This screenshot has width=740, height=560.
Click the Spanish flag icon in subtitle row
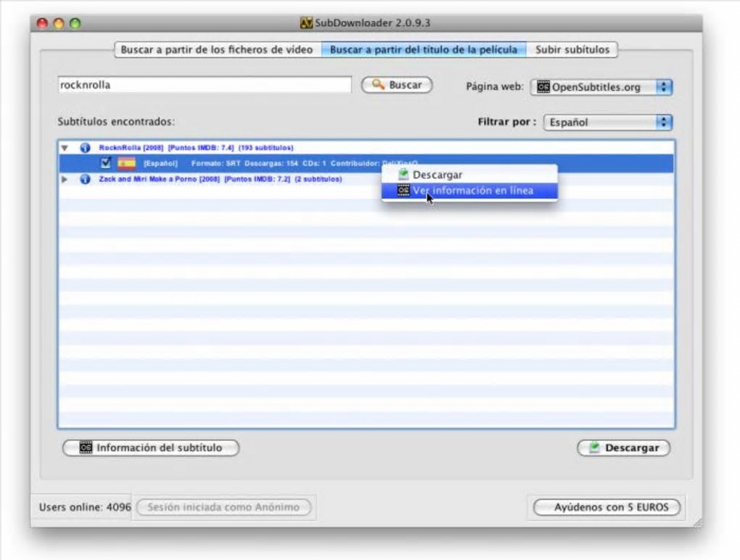(x=126, y=163)
